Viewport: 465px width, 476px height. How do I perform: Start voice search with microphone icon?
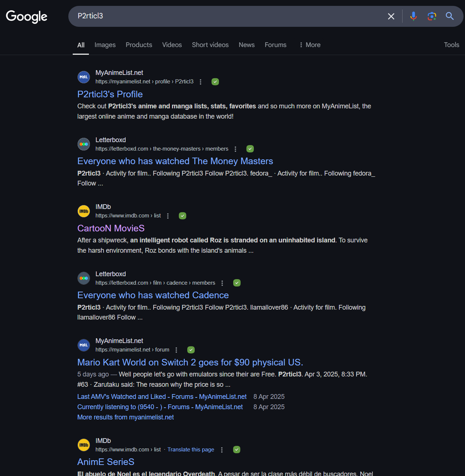point(414,16)
